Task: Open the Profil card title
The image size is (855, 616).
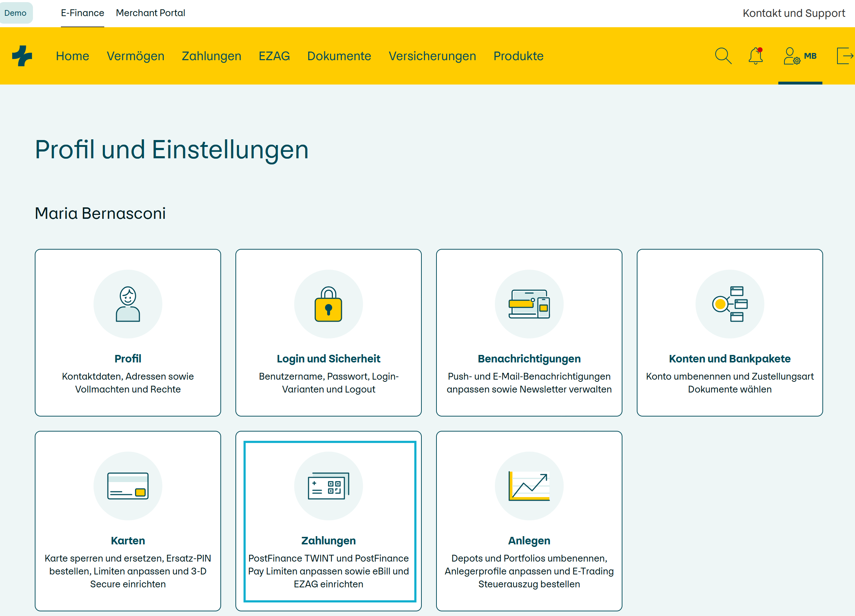Action: (x=128, y=358)
